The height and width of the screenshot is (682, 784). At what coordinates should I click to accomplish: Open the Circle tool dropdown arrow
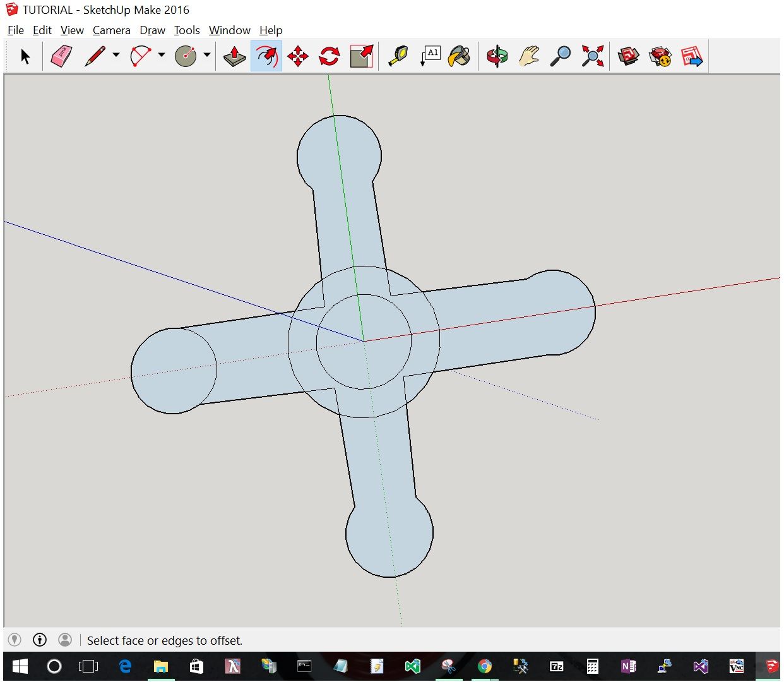point(207,56)
